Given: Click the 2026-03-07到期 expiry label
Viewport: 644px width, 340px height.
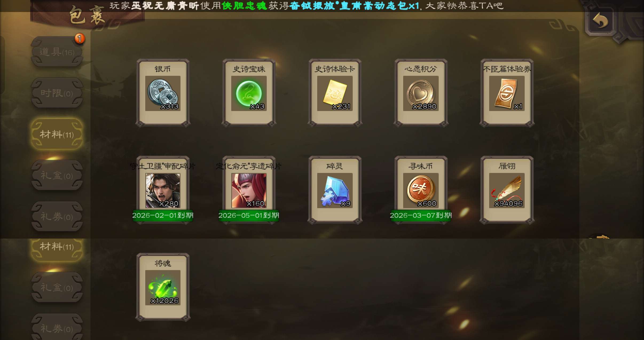Looking at the screenshot, I should (x=421, y=215).
